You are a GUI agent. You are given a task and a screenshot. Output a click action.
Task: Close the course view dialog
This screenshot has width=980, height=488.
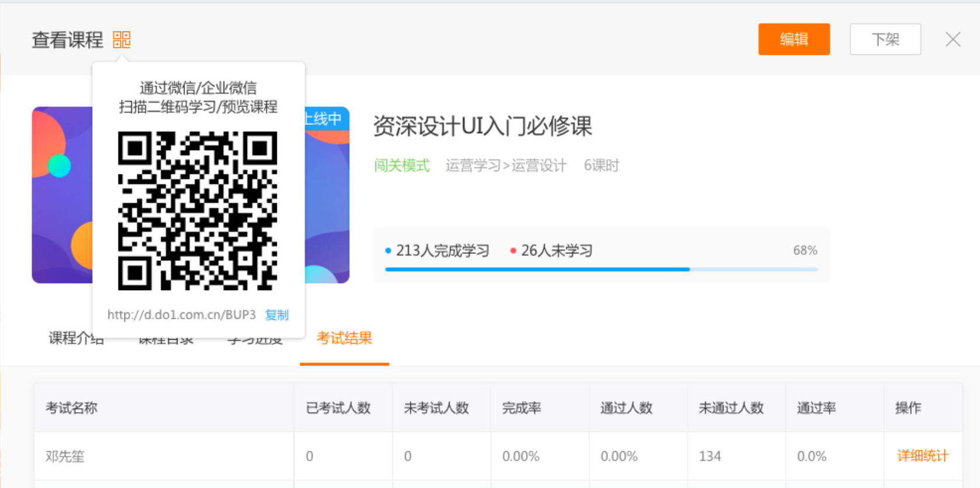(953, 40)
